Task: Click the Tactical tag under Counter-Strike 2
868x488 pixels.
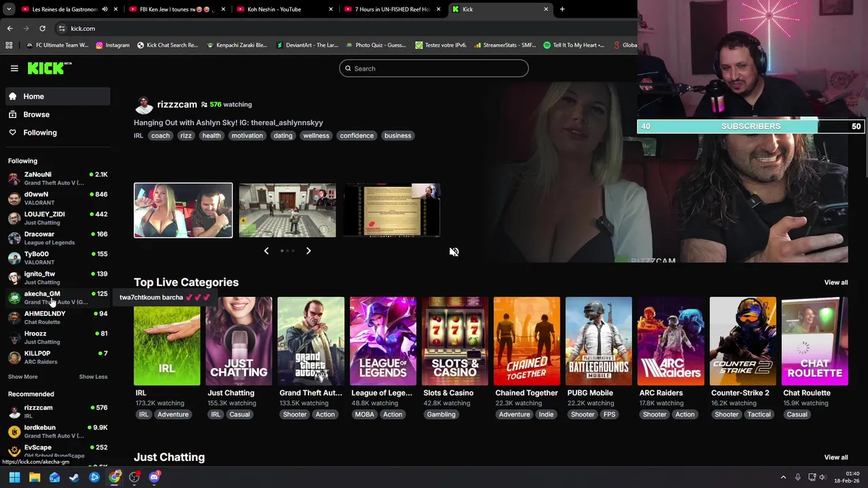Action: pos(759,415)
